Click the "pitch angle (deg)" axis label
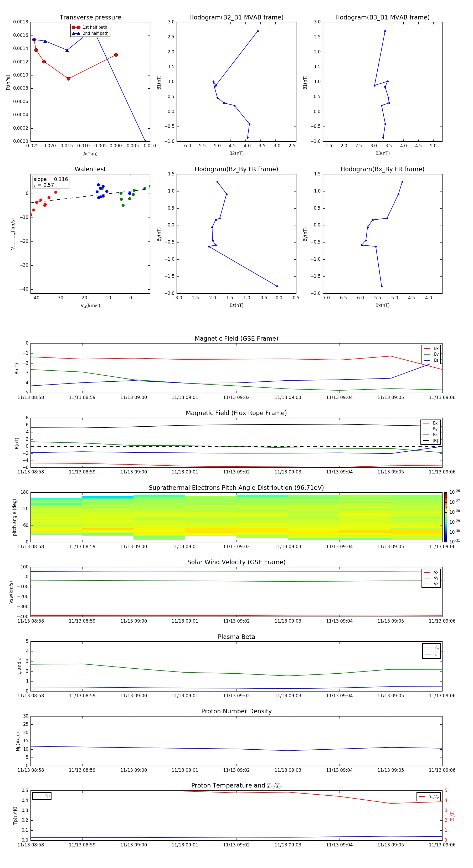 point(14,517)
